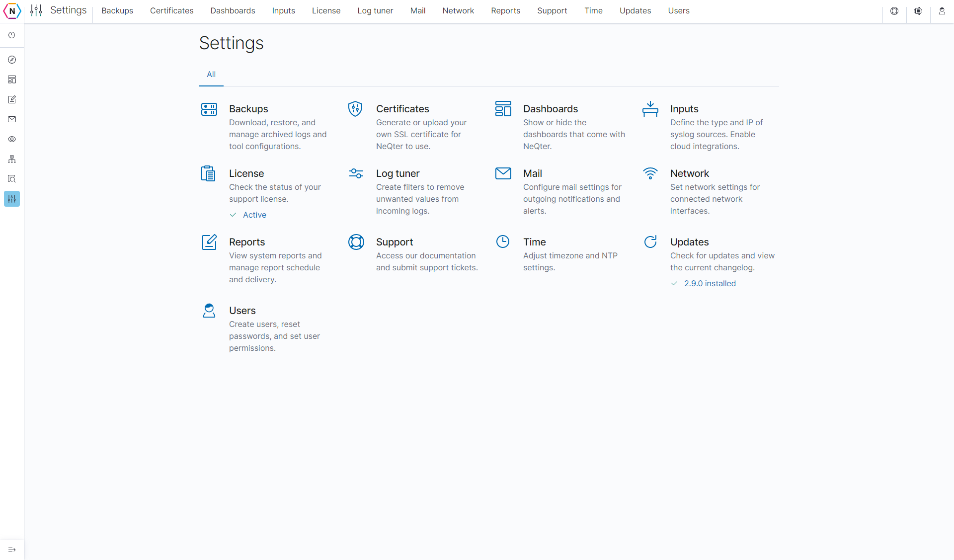Open the Users card title link
Image resolution: width=954 pixels, height=560 pixels.
pos(242,311)
